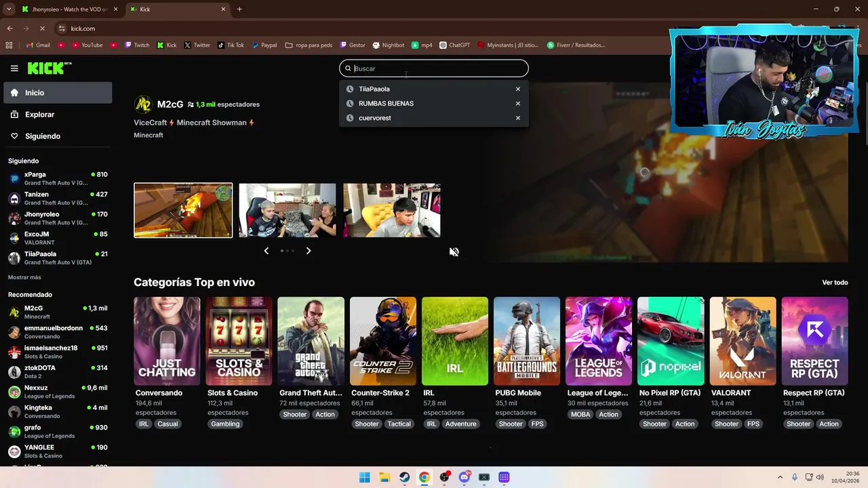The height and width of the screenshot is (488, 868).
Task: Switch to the Jhonyroleo VOD tab
Action: (69, 9)
